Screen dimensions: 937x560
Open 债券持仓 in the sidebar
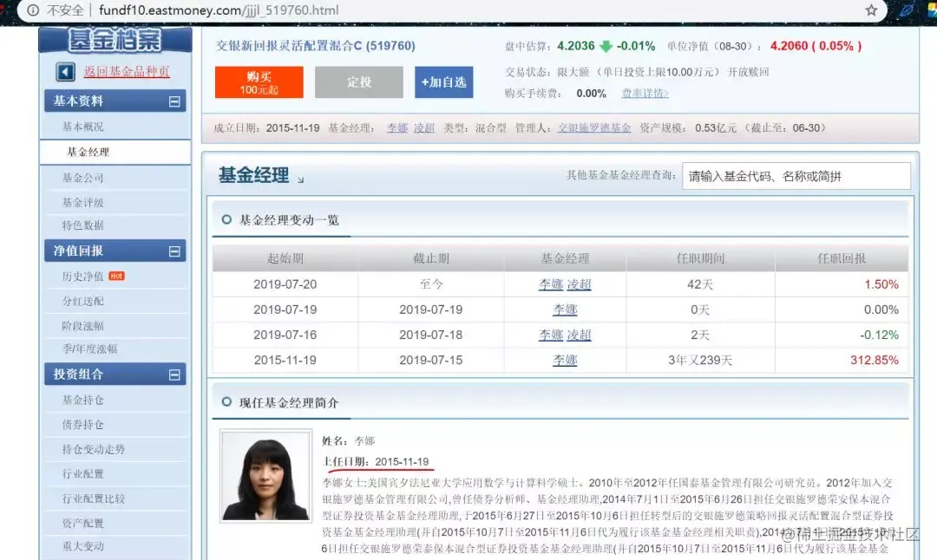click(83, 425)
